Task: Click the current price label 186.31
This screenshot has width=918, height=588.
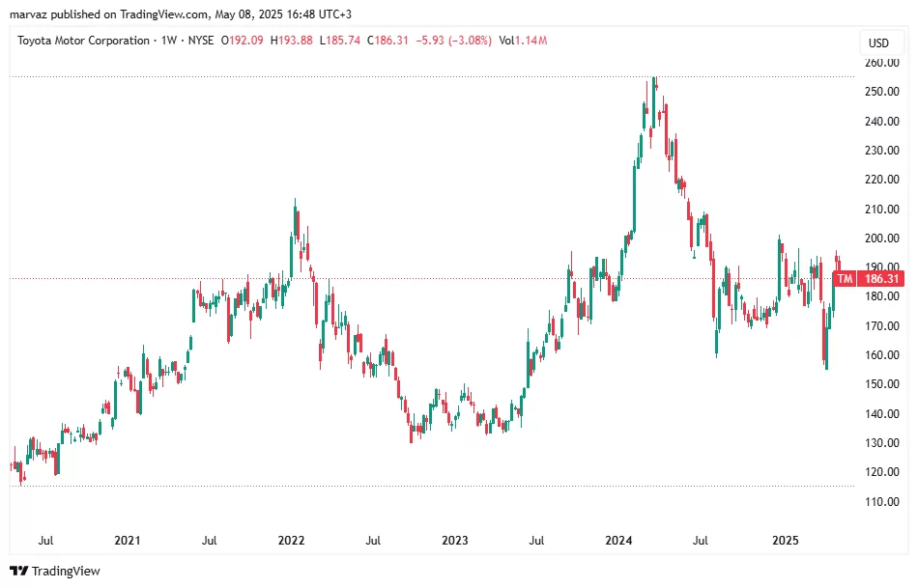Action: coord(881,278)
